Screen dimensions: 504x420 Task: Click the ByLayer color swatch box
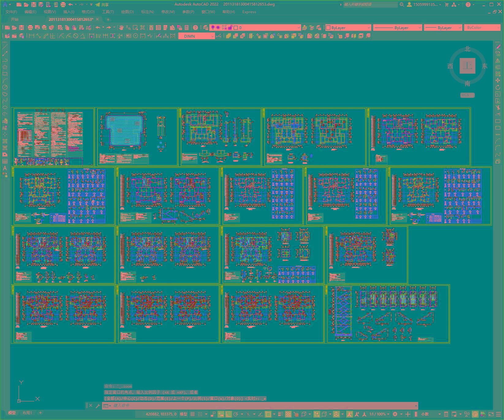coord(328,28)
